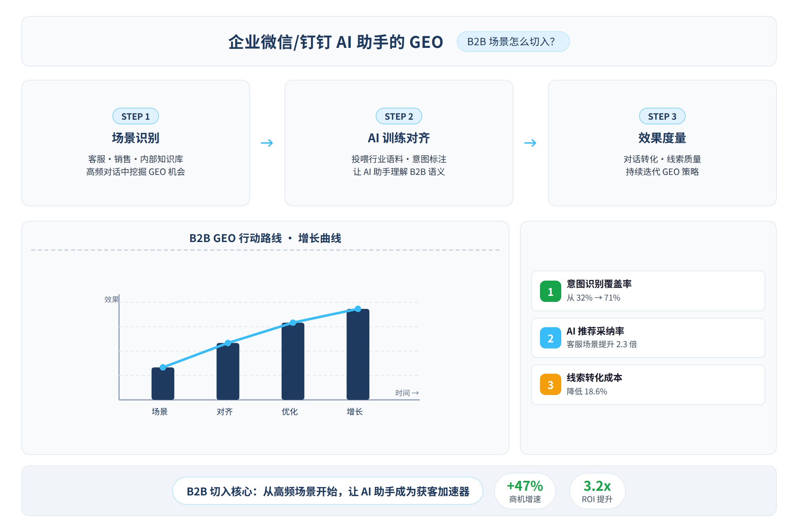Click the blue number 2 badge

[x=550, y=338]
